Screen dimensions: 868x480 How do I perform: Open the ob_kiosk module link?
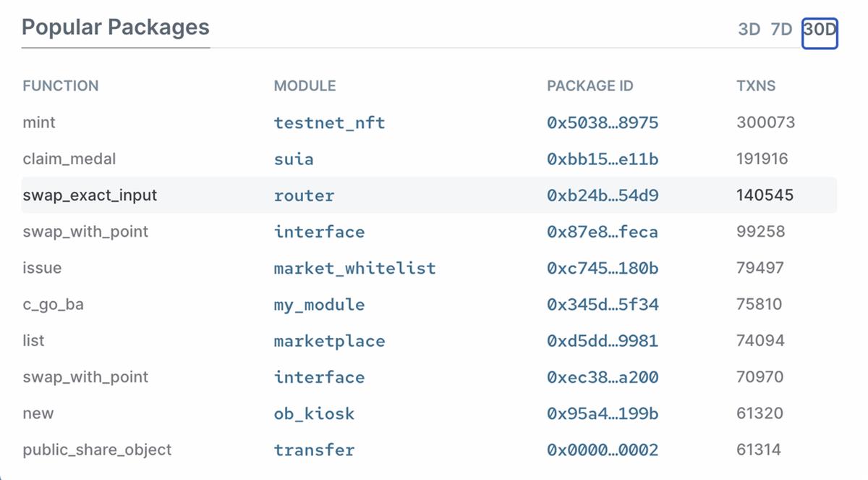(x=314, y=414)
